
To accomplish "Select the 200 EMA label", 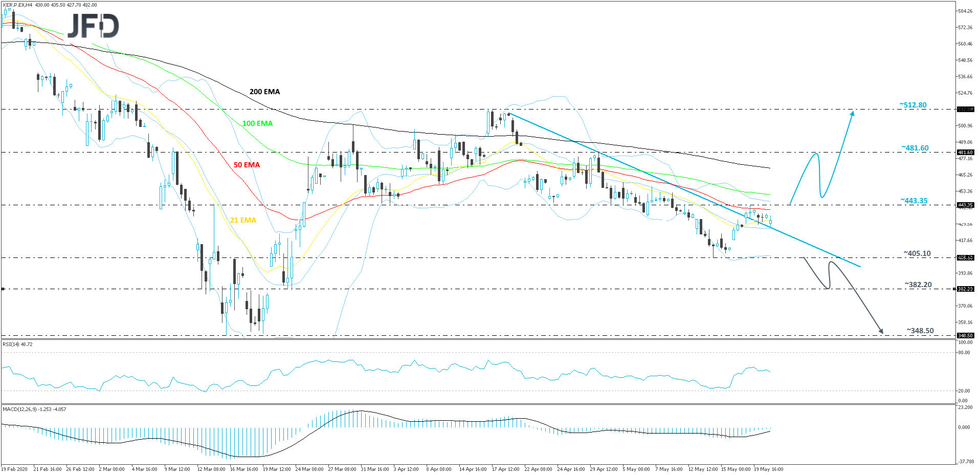I will (x=264, y=92).
